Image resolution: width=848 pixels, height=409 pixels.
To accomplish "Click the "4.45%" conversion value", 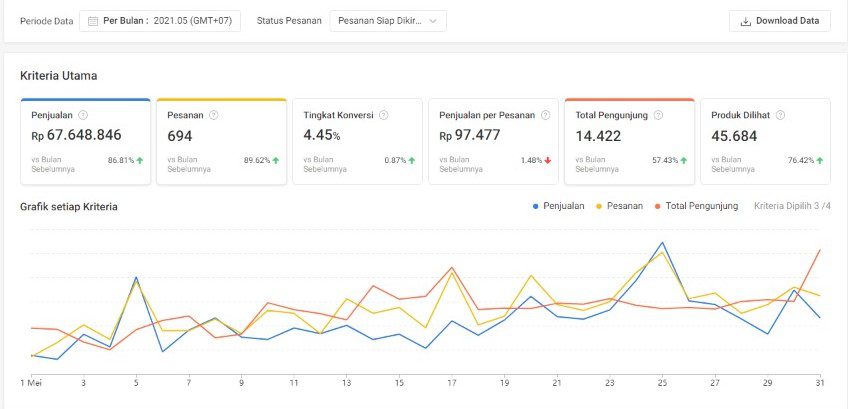I will 322,135.
